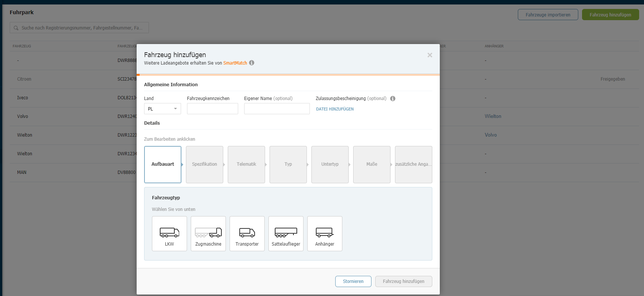Click the Volvo link in Anhänger column

491,135
